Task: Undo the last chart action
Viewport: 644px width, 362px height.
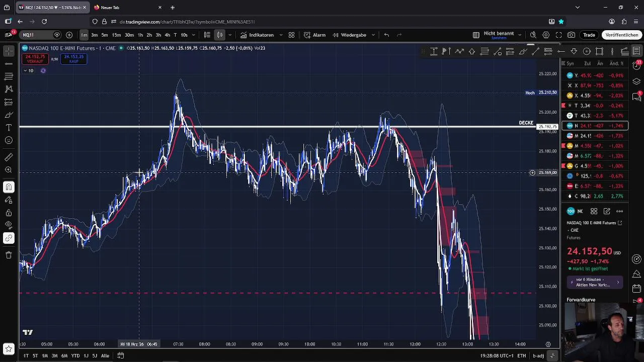Action: pyautogui.click(x=386, y=35)
